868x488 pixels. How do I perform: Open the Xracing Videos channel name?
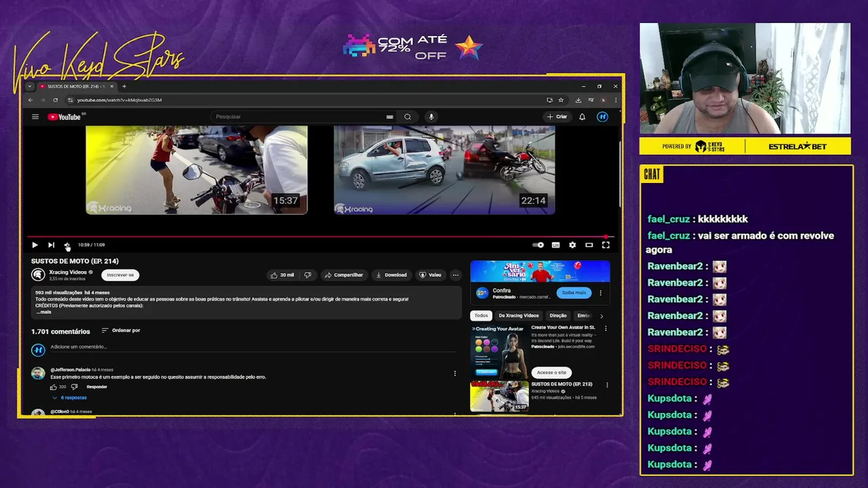point(68,272)
